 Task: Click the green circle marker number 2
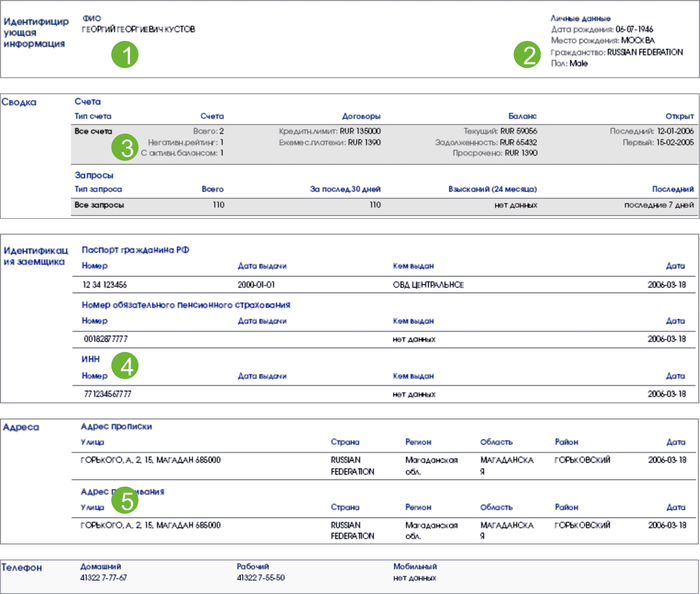coord(527,55)
